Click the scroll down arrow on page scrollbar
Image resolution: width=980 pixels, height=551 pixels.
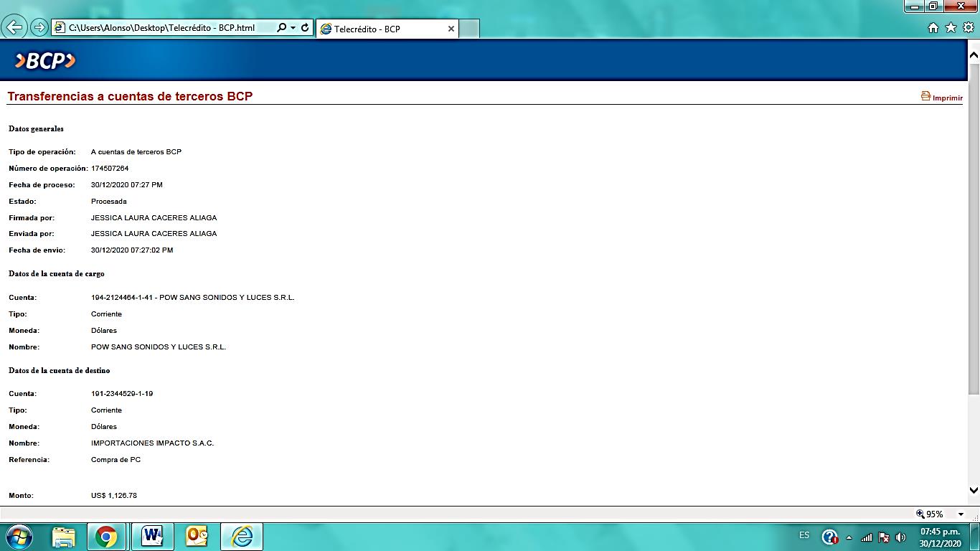(x=974, y=491)
